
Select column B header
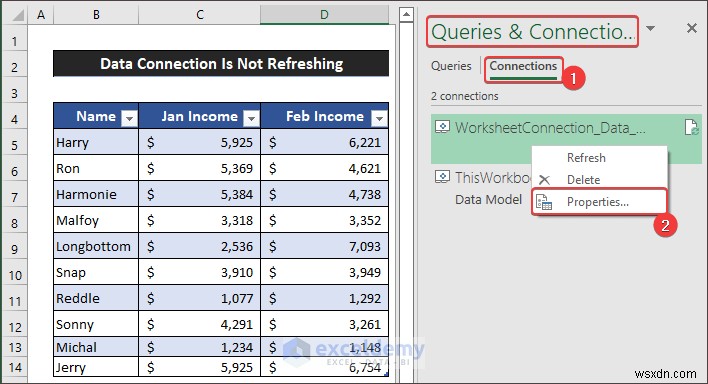pyautogui.click(x=96, y=15)
